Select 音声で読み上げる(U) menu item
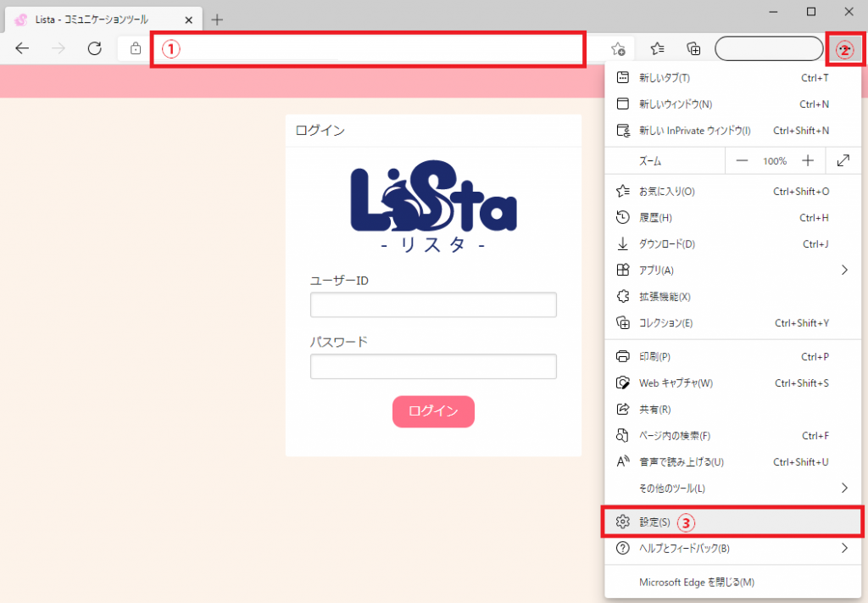The image size is (868, 603). (732, 462)
